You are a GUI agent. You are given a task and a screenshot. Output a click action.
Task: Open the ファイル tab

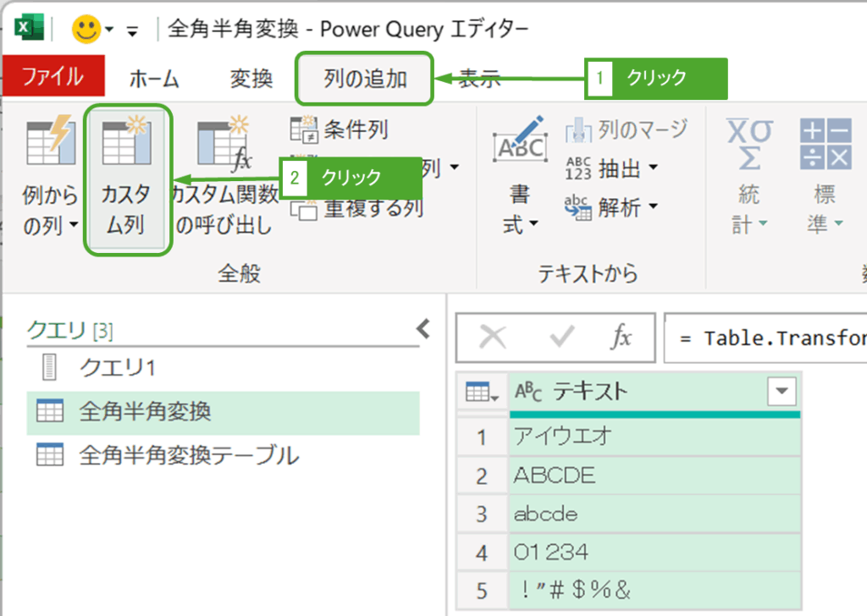click(53, 76)
